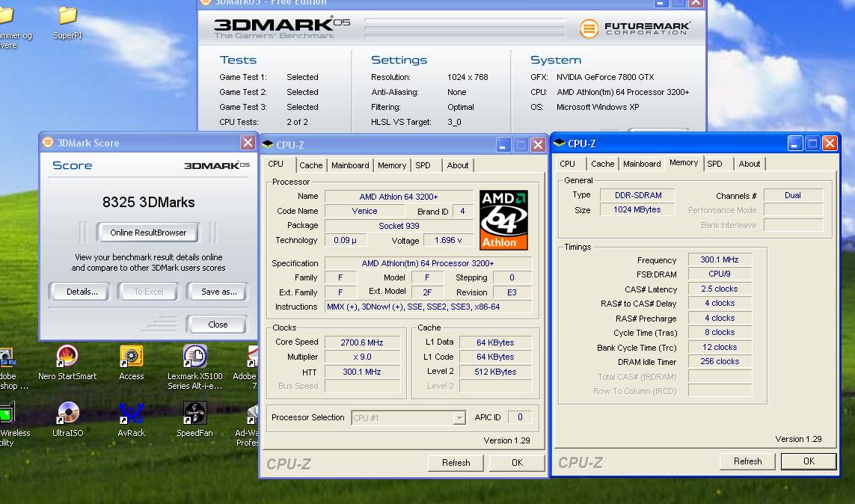855x504 pixels.
Task: Launch the SpeedFan desktop shortcut
Action: [x=194, y=420]
